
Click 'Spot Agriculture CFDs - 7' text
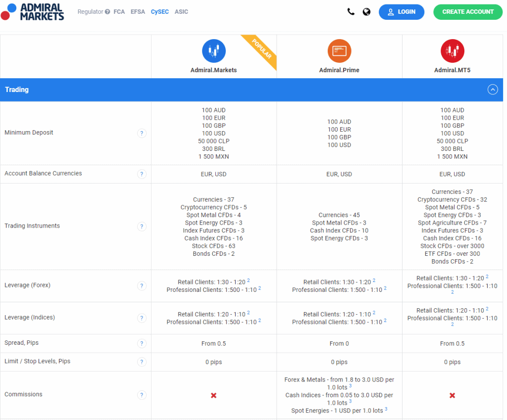tap(453, 223)
